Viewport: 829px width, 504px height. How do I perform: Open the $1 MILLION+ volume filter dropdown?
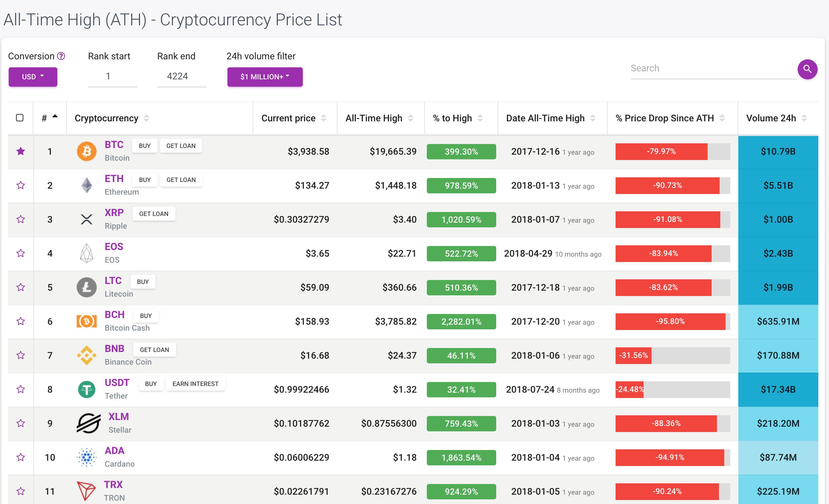click(265, 77)
